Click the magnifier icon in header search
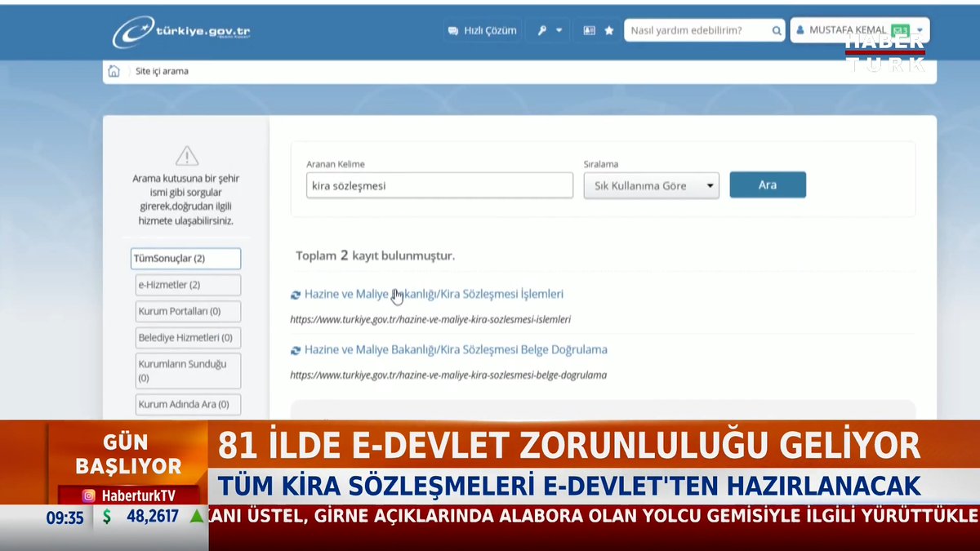 tap(777, 31)
